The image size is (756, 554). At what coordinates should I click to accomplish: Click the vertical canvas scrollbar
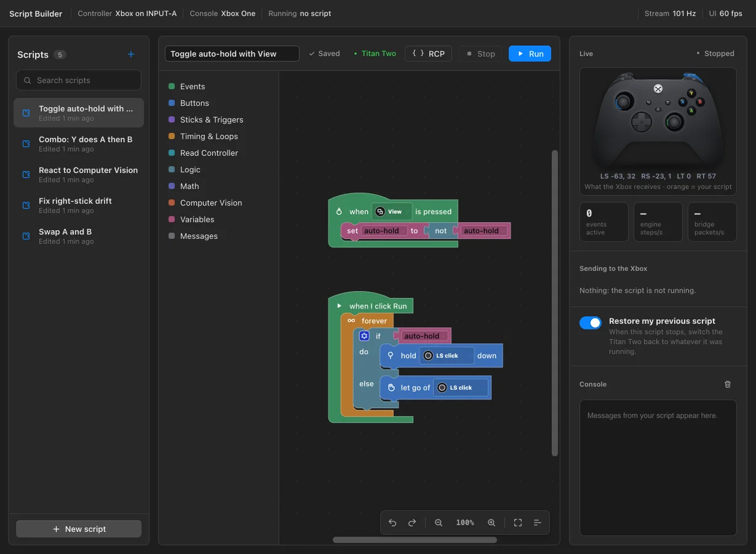(x=555, y=303)
